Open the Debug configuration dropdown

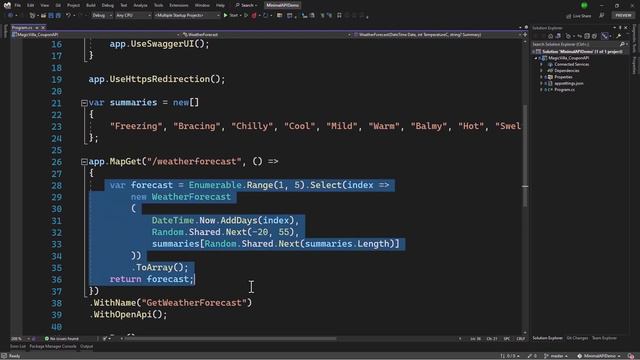click(x=102, y=16)
